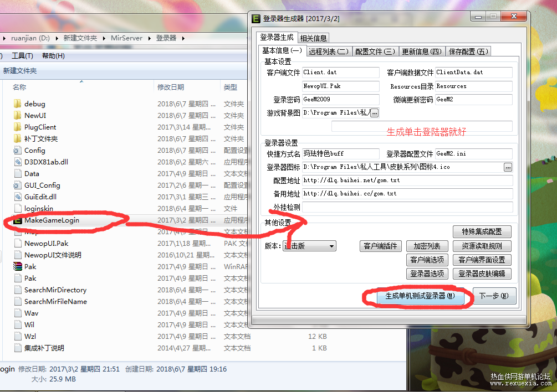557x392 pixels.
Task: Sort files by 类型 column header
Action: pos(230,87)
